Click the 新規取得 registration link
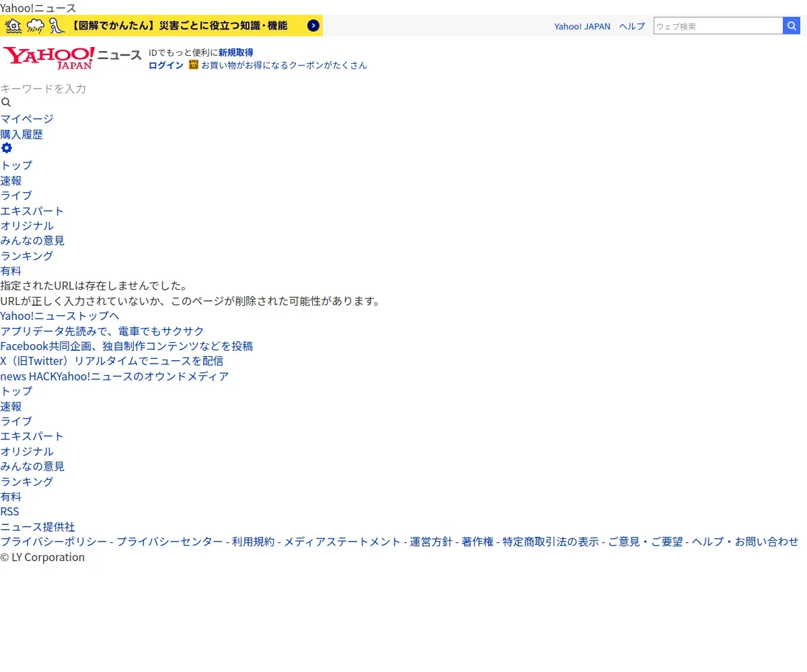Screen dimensions: 807x672 [x=236, y=52]
